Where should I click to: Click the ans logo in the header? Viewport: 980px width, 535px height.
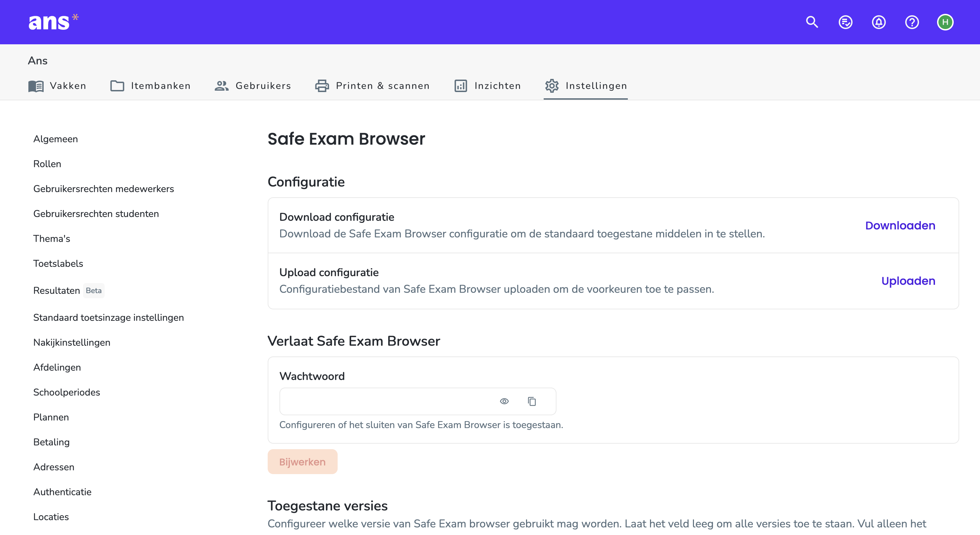(x=53, y=22)
